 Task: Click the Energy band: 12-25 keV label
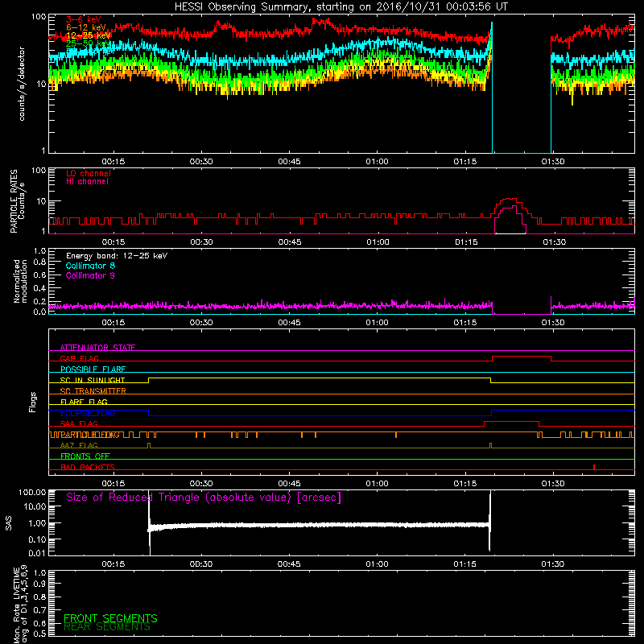(x=117, y=256)
